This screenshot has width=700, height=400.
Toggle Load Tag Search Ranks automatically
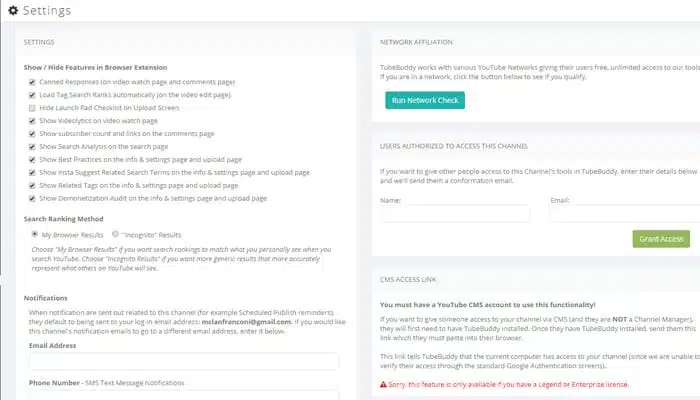coord(32,95)
